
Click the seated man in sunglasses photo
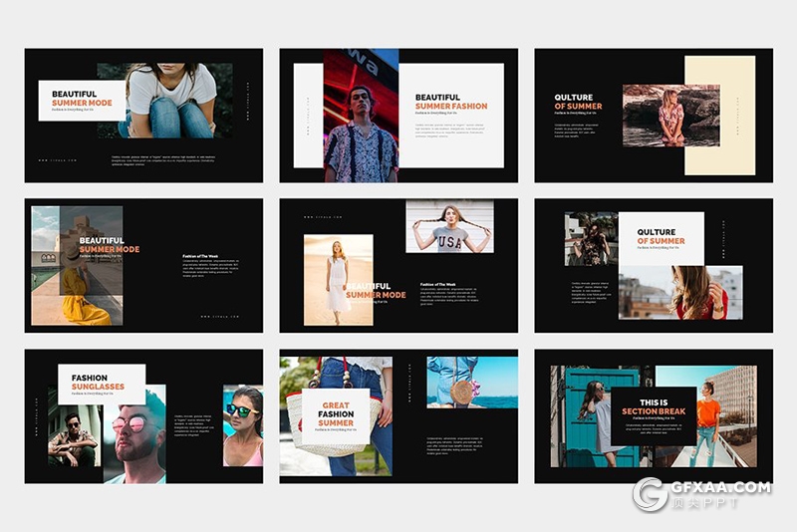point(75,438)
